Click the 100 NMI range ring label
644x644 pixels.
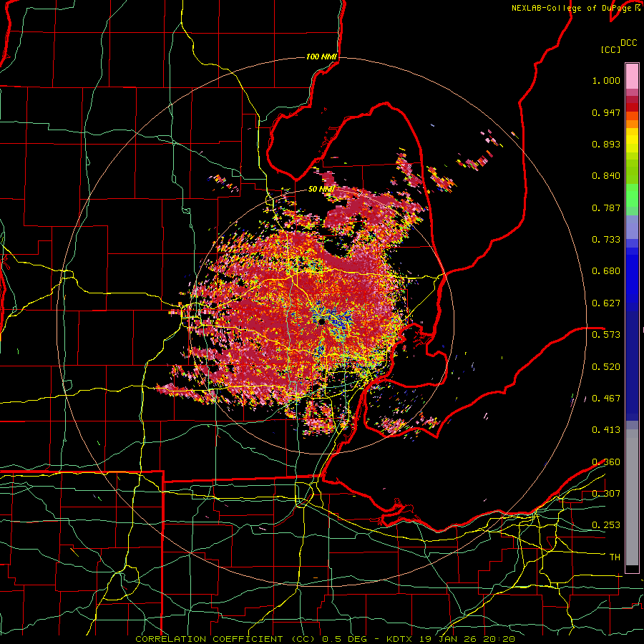pyautogui.click(x=321, y=57)
